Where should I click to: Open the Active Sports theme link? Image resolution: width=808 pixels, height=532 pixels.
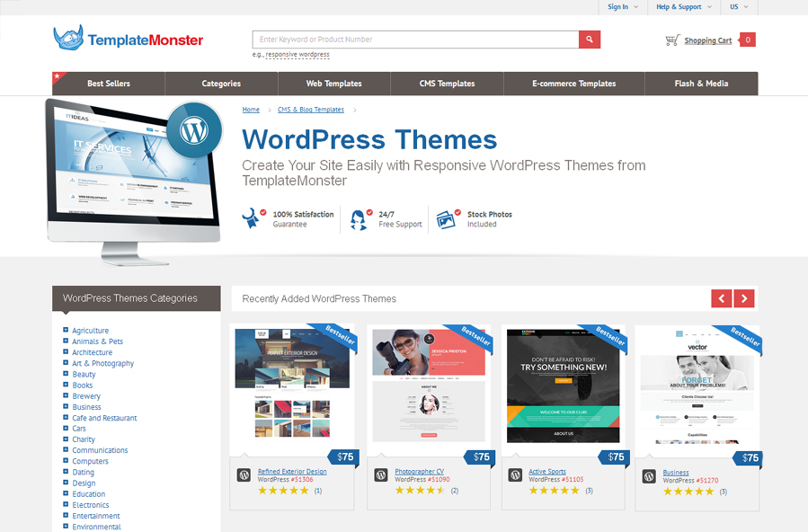coord(547,471)
